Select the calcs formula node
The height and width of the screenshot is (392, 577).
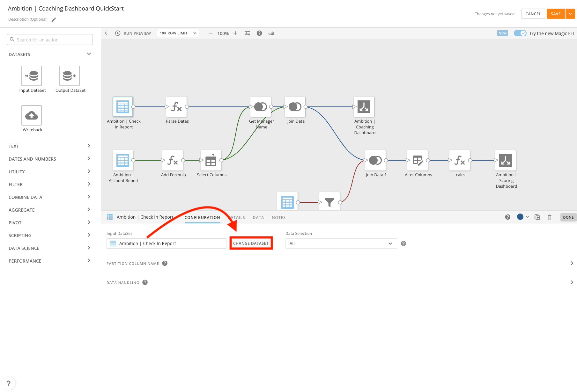[460, 160]
